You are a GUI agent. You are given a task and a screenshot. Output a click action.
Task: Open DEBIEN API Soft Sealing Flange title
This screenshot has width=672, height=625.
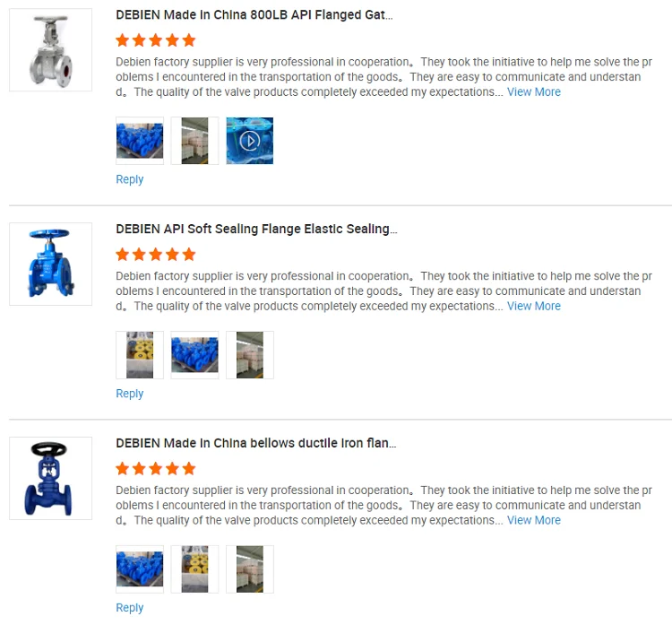click(x=256, y=229)
